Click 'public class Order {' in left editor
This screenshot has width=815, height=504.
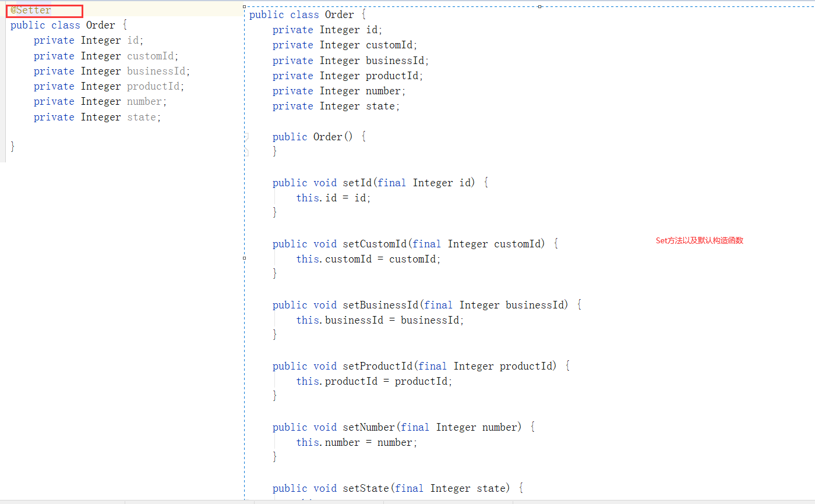(69, 25)
